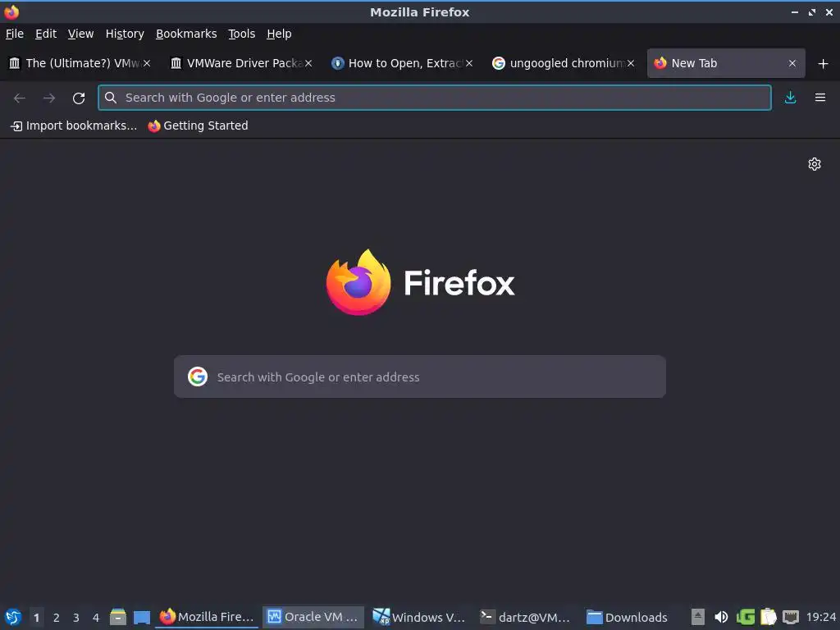Open new tab page personalize gear
The width and height of the screenshot is (840, 630).
click(x=815, y=164)
